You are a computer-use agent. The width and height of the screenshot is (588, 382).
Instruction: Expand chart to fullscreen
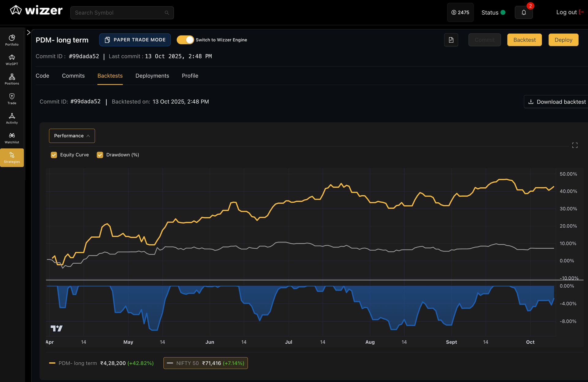(x=575, y=145)
